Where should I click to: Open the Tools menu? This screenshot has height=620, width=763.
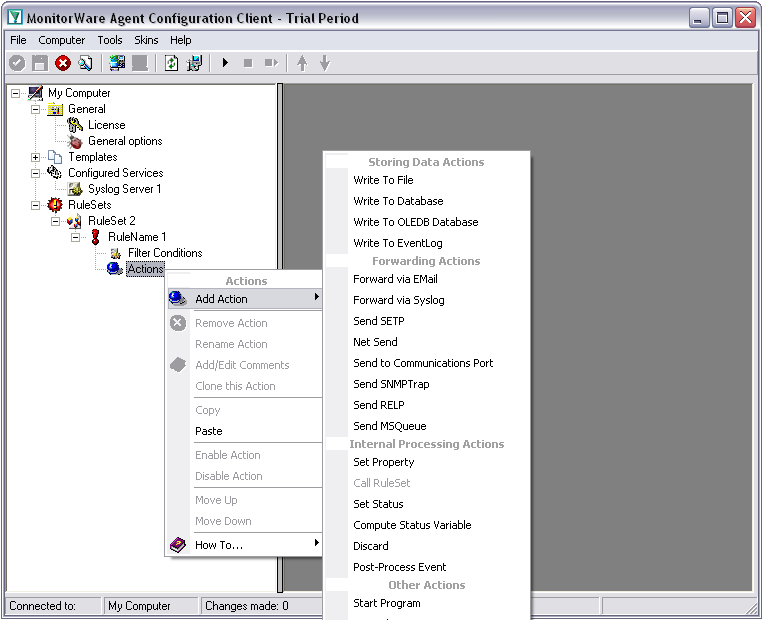pos(110,40)
